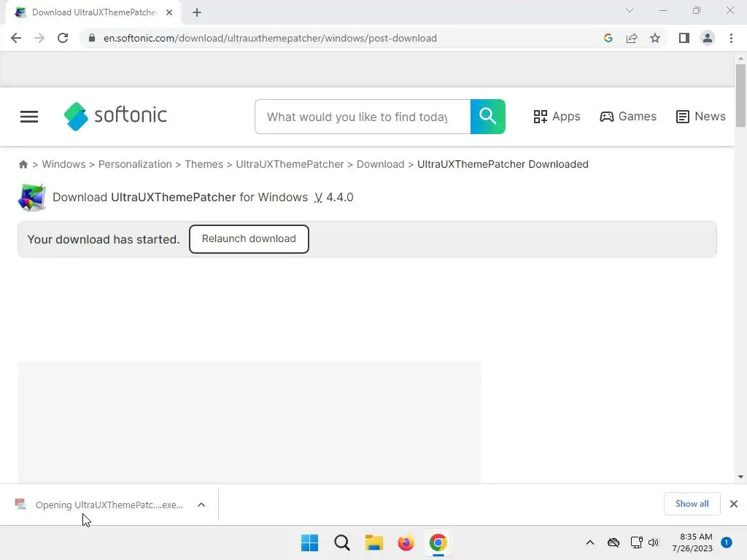747x560 pixels.
Task: Click UltraUXThemePatcher title link
Action: click(x=174, y=197)
